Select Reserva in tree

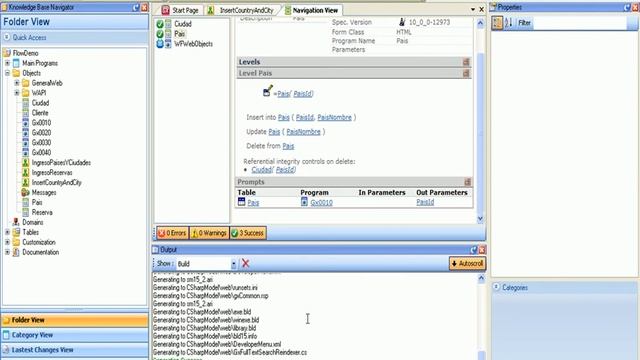42,213
